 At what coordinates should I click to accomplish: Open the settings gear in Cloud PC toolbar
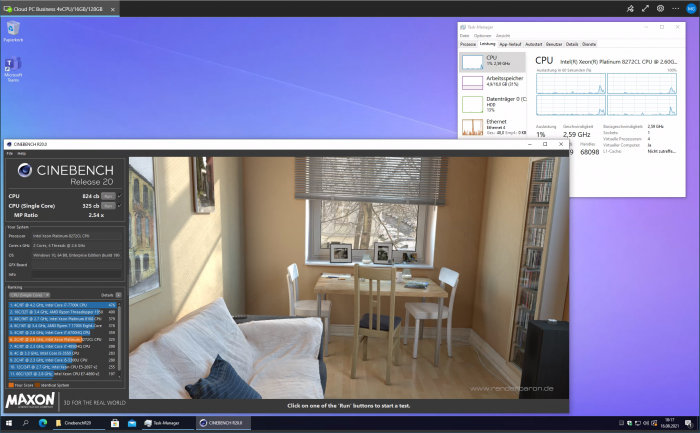[660, 8]
